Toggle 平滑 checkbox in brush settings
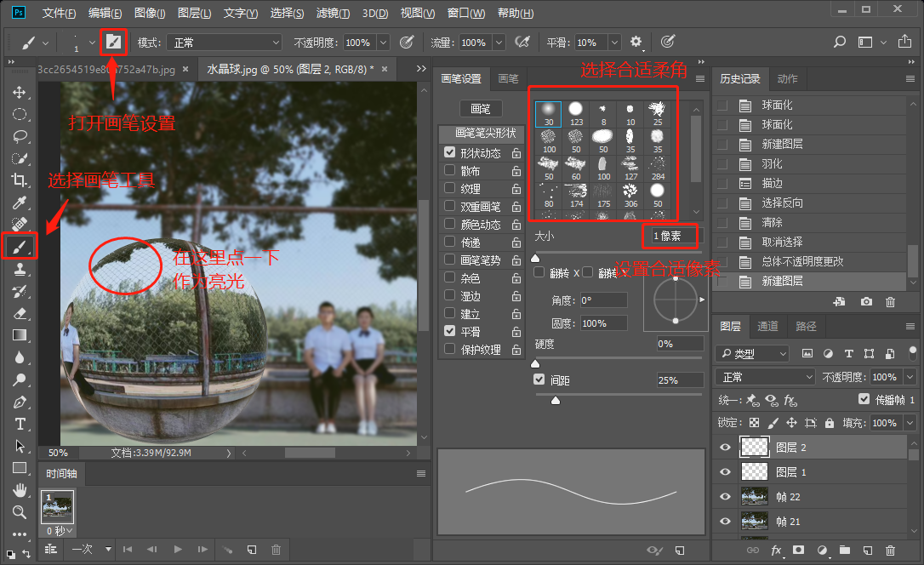This screenshot has width=924, height=565. pos(449,330)
